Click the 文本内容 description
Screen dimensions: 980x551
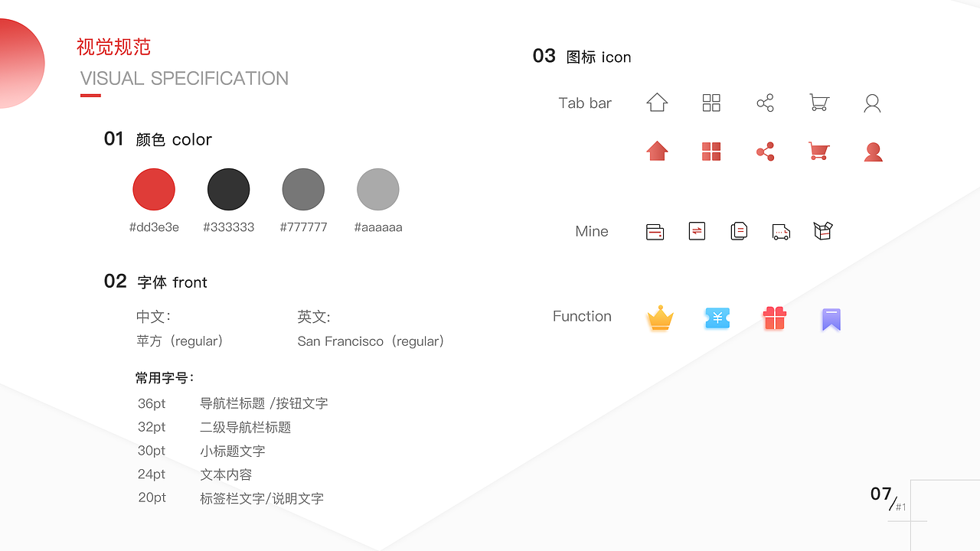coord(226,474)
